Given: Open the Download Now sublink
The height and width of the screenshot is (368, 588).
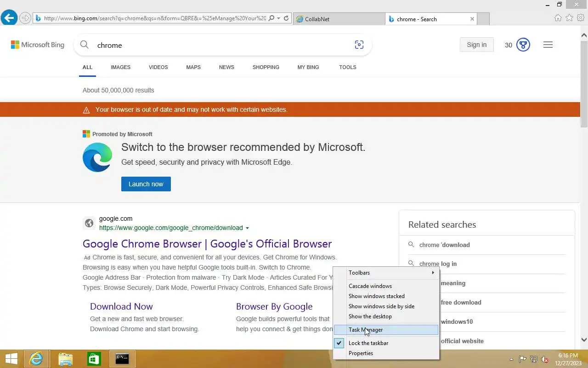Looking at the screenshot, I should (x=121, y=306).
